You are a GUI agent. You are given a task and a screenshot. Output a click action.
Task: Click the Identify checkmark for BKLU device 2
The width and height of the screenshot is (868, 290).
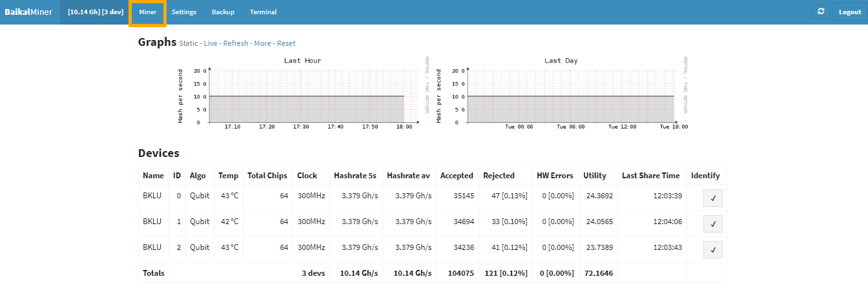[713, 250]
